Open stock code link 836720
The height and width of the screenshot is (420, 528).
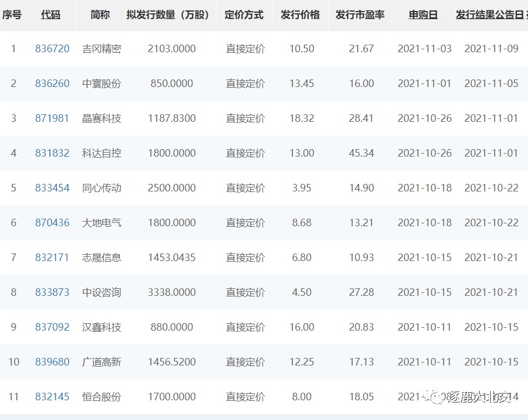(52, 49)
